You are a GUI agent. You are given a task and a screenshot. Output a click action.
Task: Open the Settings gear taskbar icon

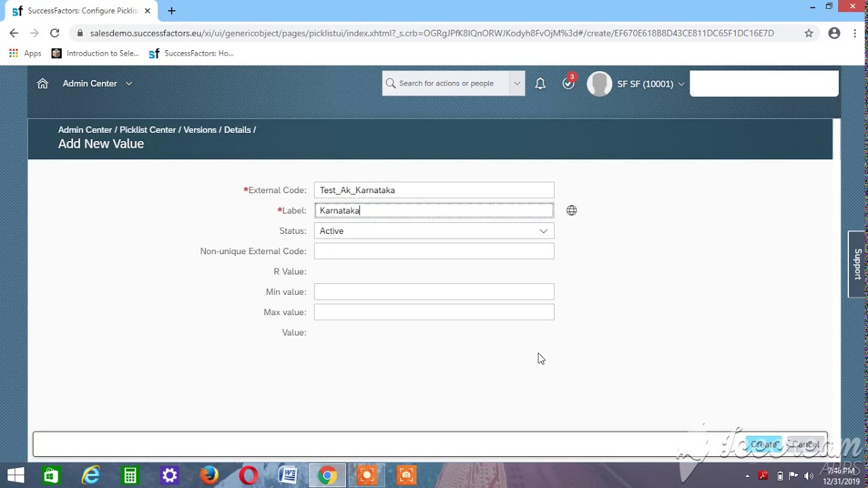pyautogui.click(x=170, y=475)
